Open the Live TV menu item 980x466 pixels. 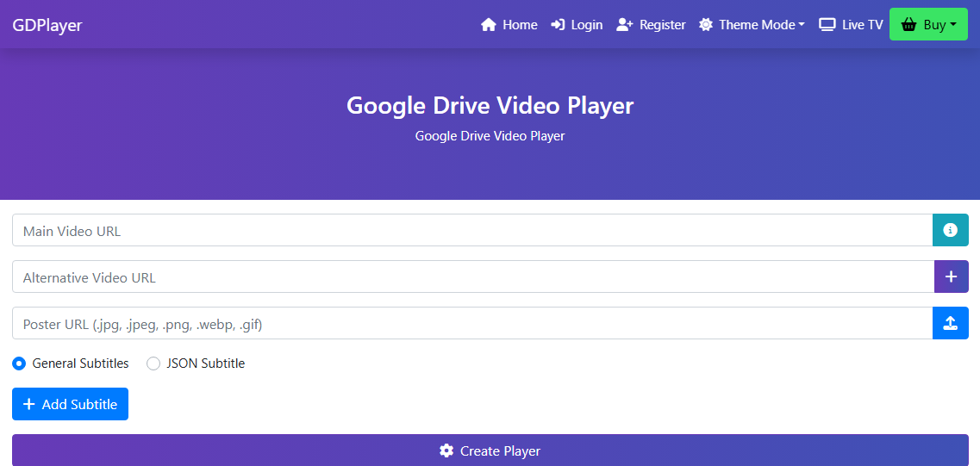point(851,25)
